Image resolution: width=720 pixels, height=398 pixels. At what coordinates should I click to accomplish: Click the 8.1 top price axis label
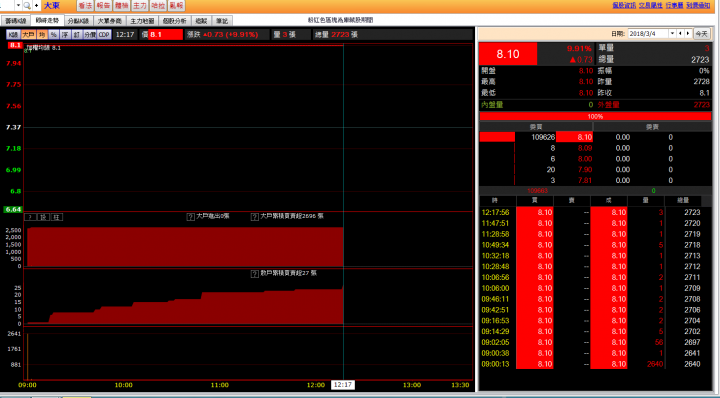[15, 45]
